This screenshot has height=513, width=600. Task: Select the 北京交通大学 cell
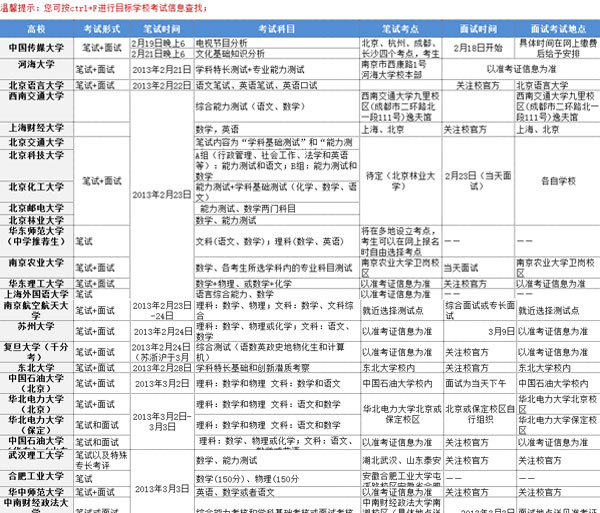(36, 142)
